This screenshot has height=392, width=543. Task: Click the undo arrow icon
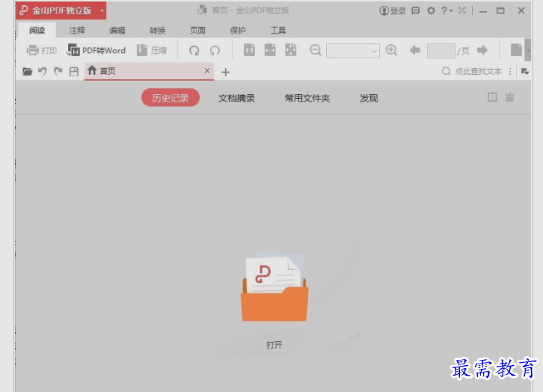click(x=42, y=71)
